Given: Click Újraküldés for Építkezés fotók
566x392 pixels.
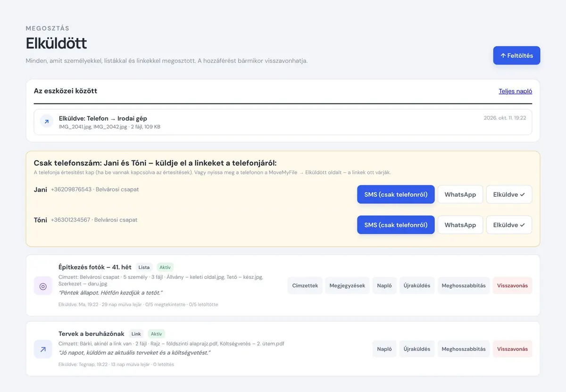Looking at the screenshot, I should tap(417, 285).
